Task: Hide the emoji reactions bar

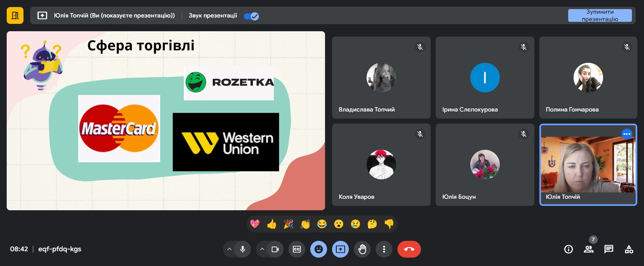Action: tap(319, 249)
